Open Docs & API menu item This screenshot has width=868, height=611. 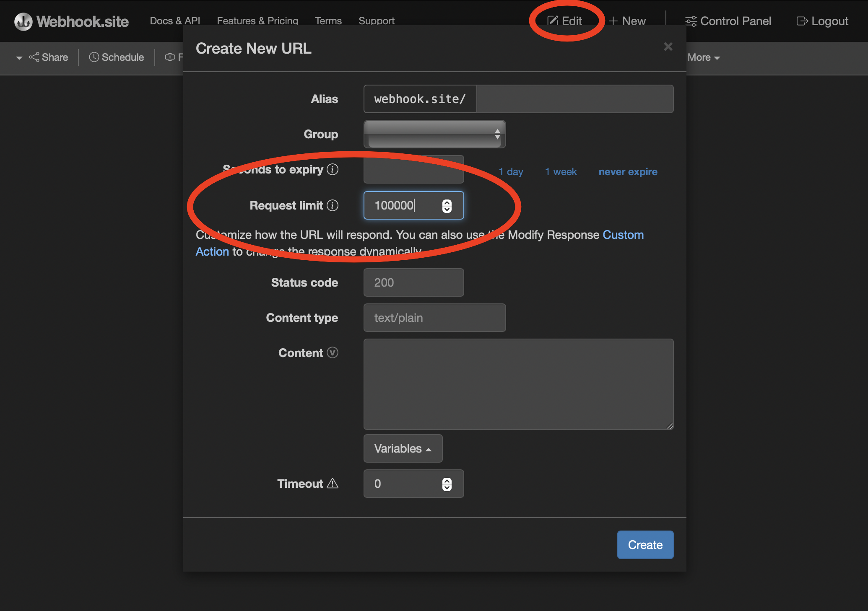click(x=175, y=21)
